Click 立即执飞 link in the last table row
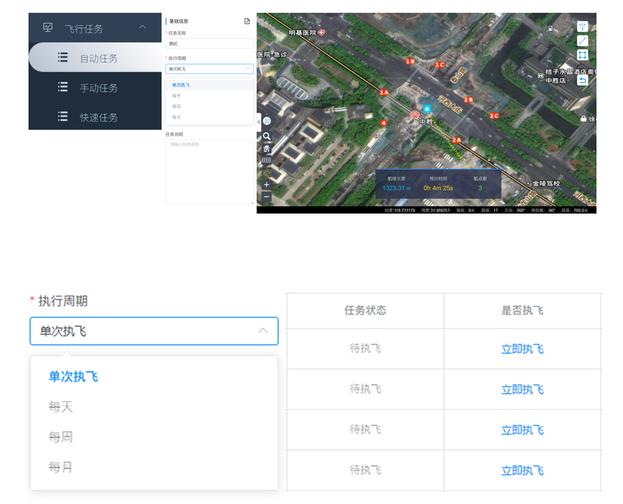 (522, 470)
